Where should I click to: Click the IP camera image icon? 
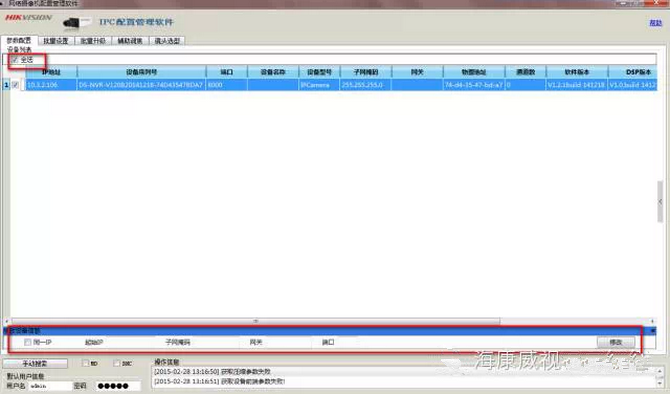point(77,22)
